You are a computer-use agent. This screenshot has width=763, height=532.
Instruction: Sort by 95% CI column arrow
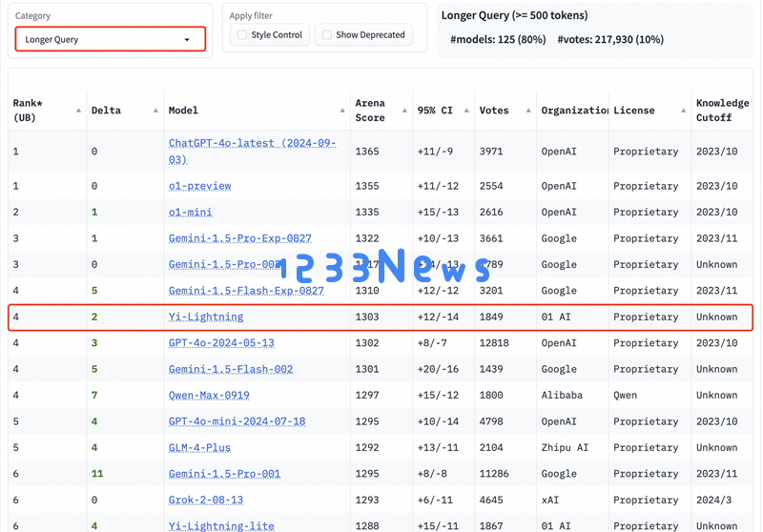(x=466, y=111)
